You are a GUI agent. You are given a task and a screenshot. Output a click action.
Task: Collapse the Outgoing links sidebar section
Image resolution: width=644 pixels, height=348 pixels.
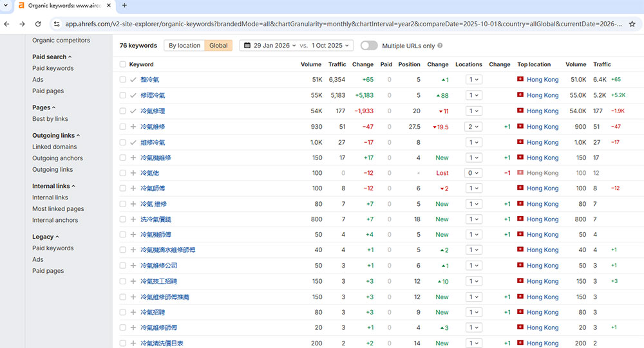coord(56,136)
